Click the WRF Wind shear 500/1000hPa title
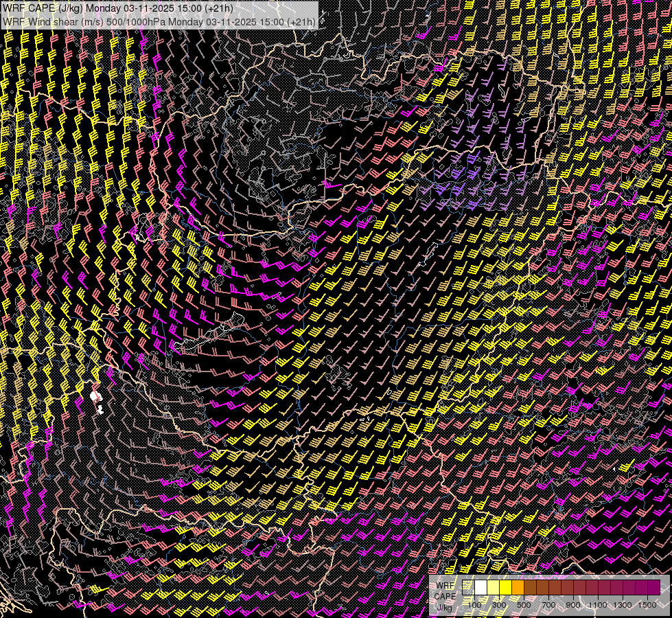Image resolution: width=672 pixels, height=618 pixels. (x=159, y=21)
